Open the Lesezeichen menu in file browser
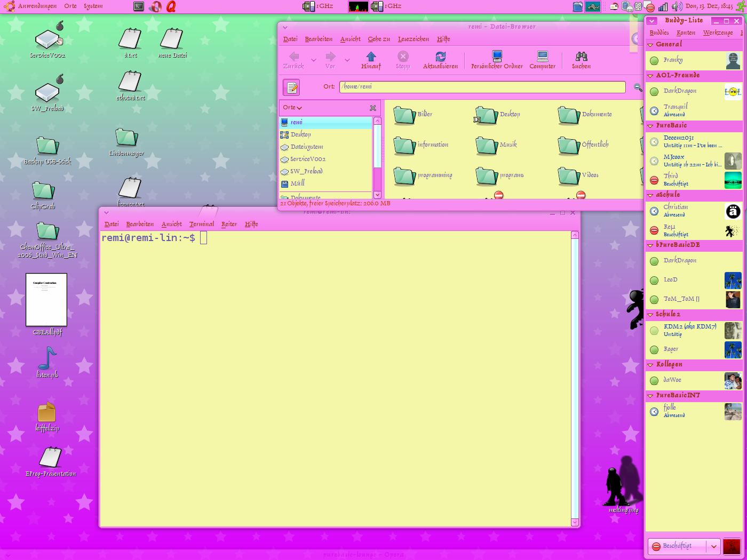Screen dimensions: 747x560 (x=413, y=39)
